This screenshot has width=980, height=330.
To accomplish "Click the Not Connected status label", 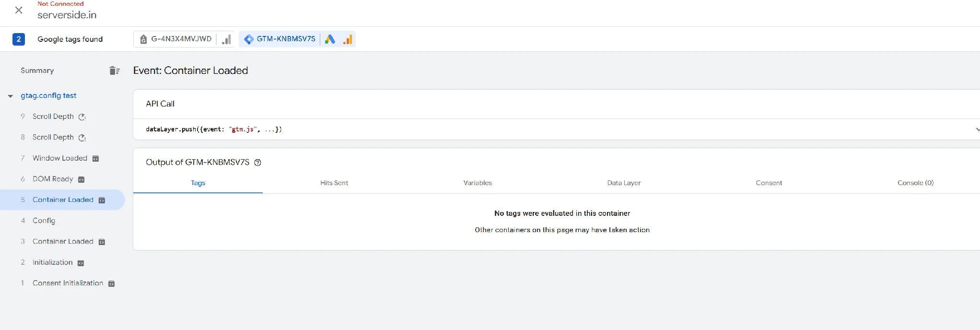I will tap(60, 4).
